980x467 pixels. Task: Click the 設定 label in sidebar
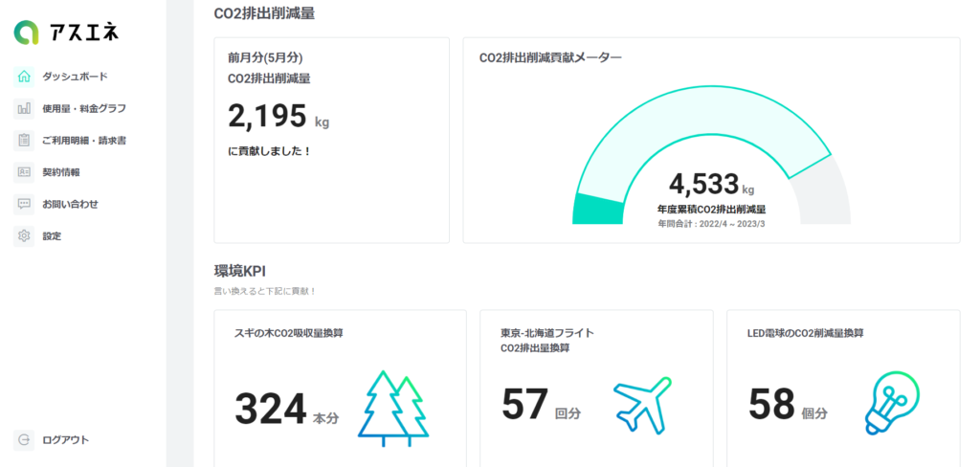(52, 235)
